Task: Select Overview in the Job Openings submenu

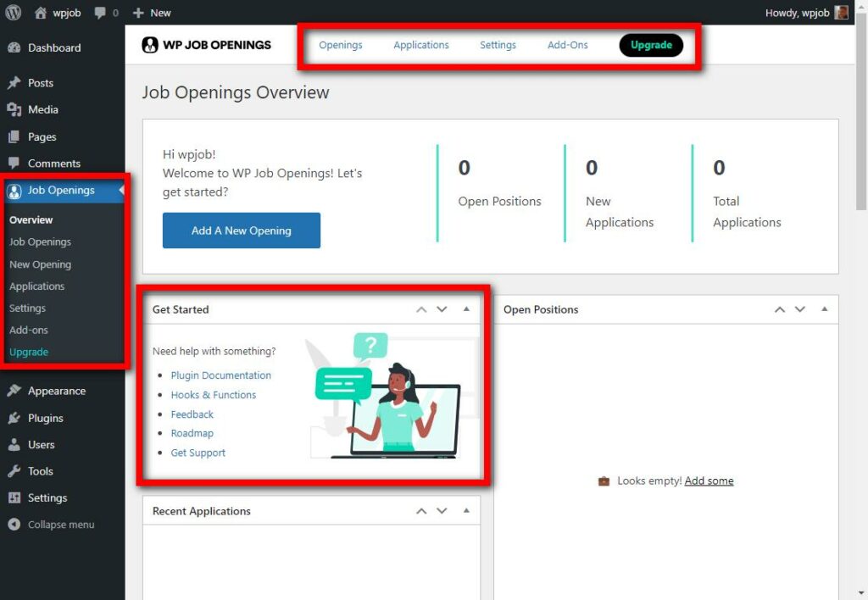Action: (31, 219)
